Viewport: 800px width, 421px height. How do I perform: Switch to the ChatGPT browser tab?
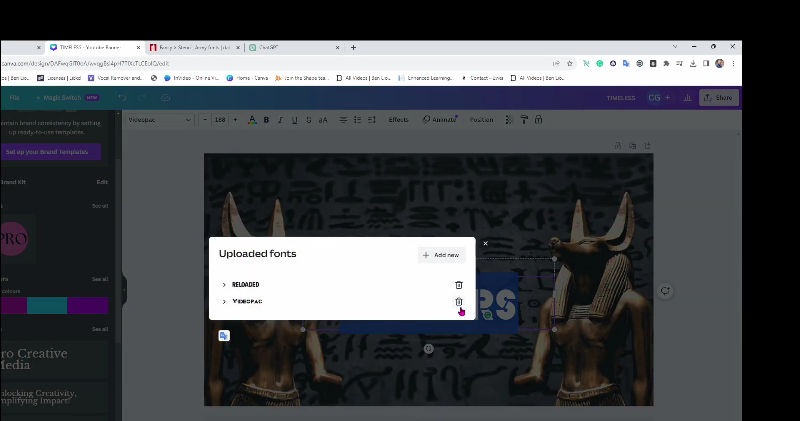[x=293, y=47]
